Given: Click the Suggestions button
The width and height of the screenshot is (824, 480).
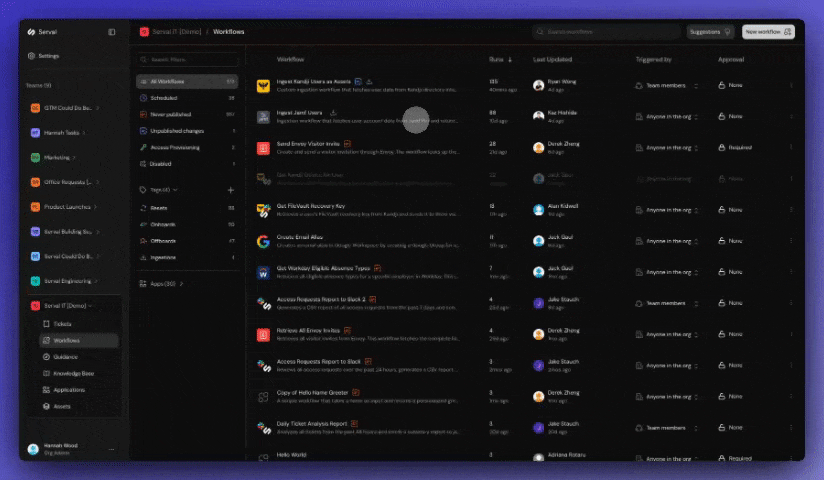Looking at the screenshot, I should 710,32.
